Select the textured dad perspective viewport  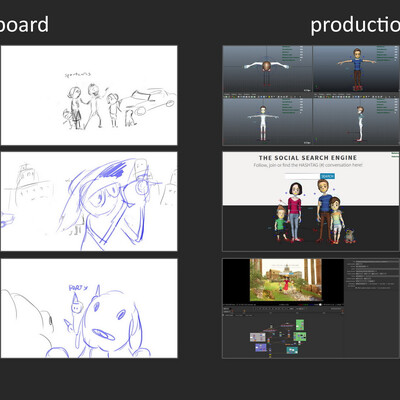click(356, 69)
